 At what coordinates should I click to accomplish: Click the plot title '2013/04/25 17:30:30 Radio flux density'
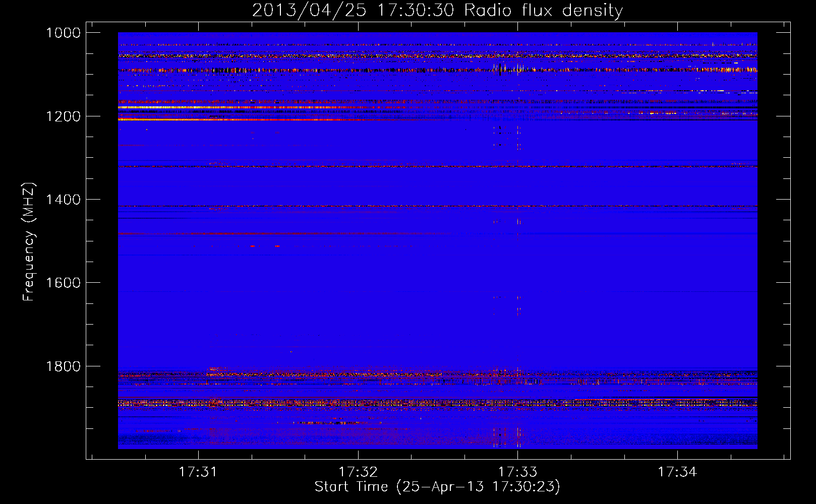(437, 11)
